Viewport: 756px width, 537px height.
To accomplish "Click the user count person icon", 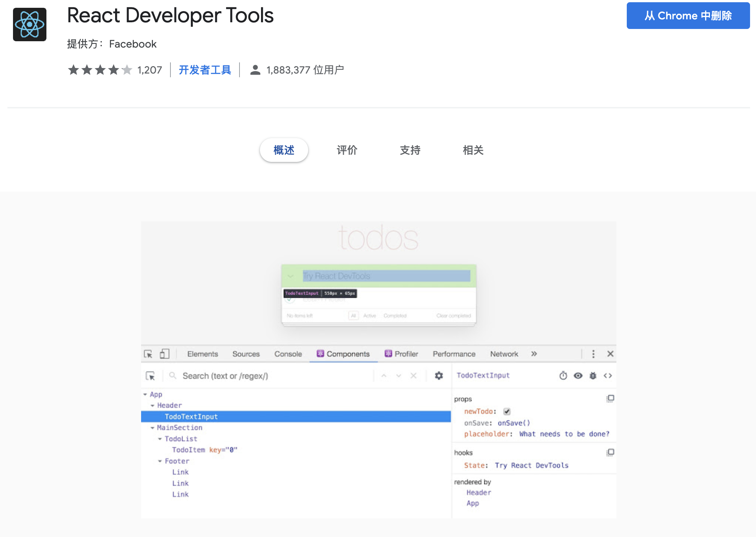I will coord(255,70).
